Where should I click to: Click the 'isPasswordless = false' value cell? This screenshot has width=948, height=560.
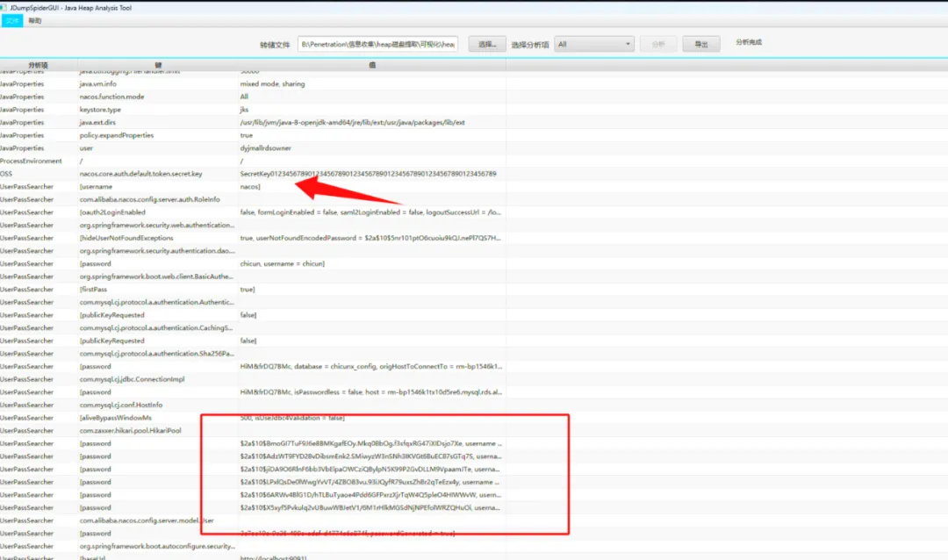click(370, 391)
